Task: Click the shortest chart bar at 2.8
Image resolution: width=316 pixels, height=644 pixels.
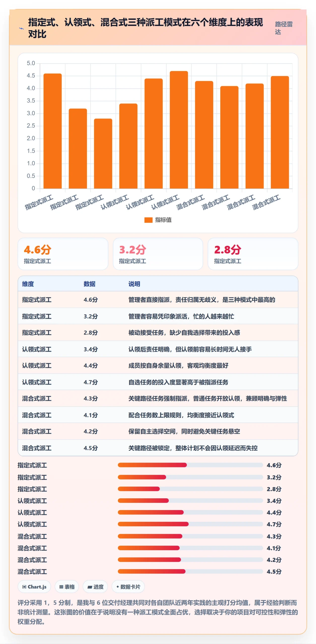Action: tap(103, 153)
